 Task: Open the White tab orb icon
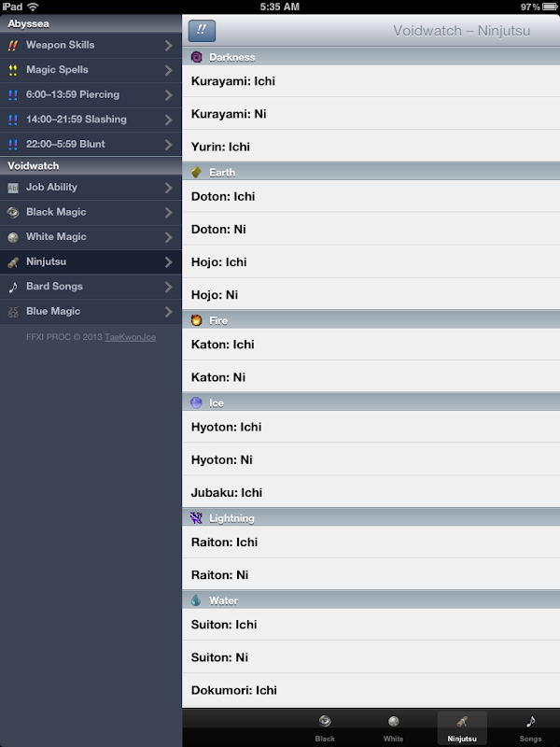coord(393,721)
